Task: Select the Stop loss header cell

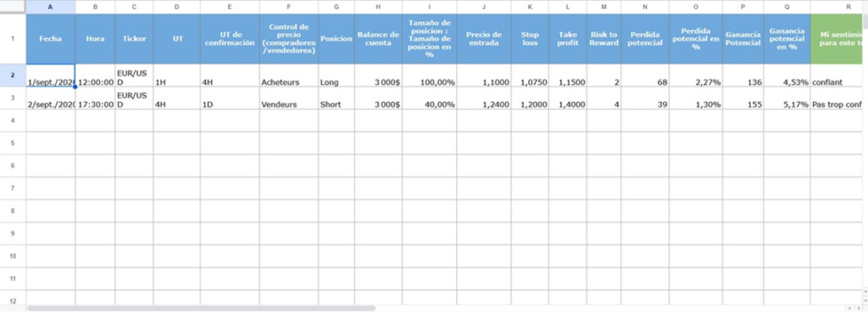Action: coord(530,39)
